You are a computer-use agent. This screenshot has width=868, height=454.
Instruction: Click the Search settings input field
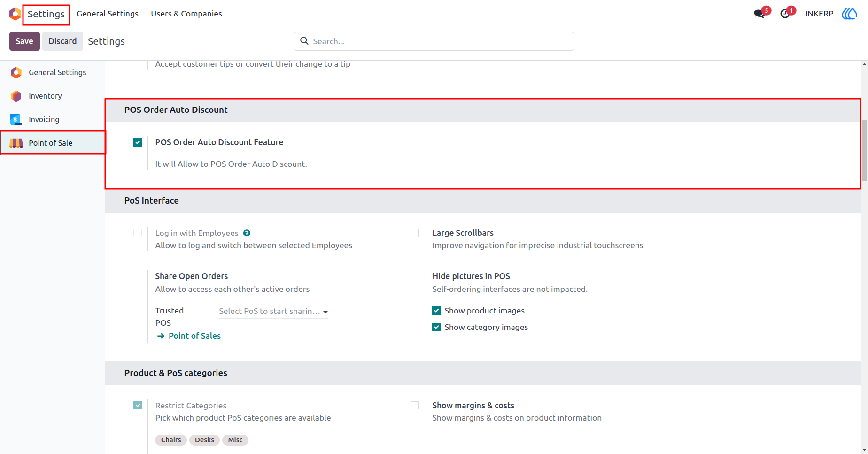pyautogui.click(x=434, y=41)
